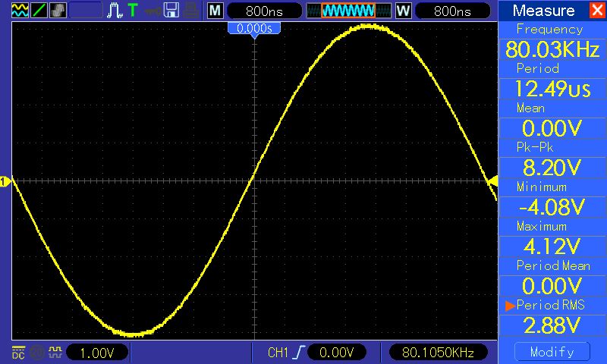Click the trigger level arrow on right edge
607x364 pixels.
492,181
